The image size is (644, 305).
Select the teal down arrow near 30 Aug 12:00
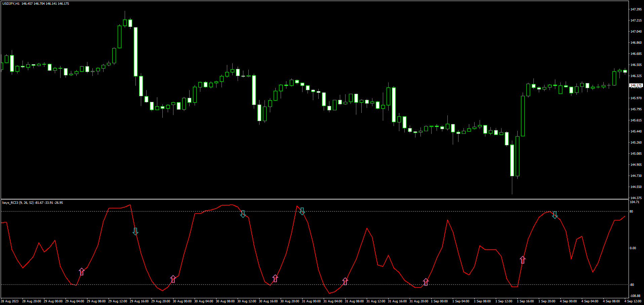pyautogui.click(x=243, y=214)
